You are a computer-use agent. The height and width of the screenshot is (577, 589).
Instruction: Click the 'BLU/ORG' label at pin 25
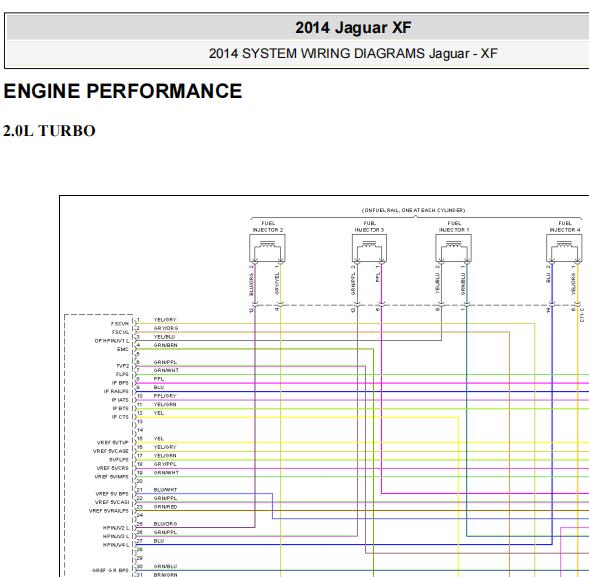(165, 524)
